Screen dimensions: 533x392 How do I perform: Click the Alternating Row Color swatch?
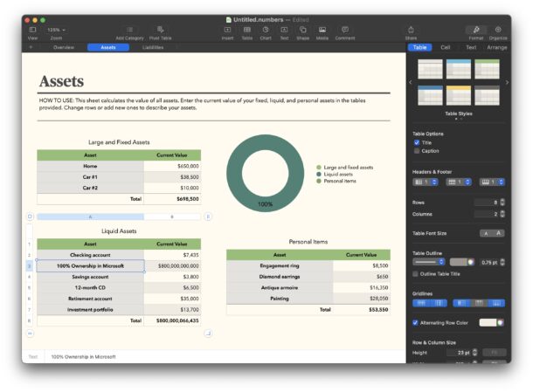490,322
